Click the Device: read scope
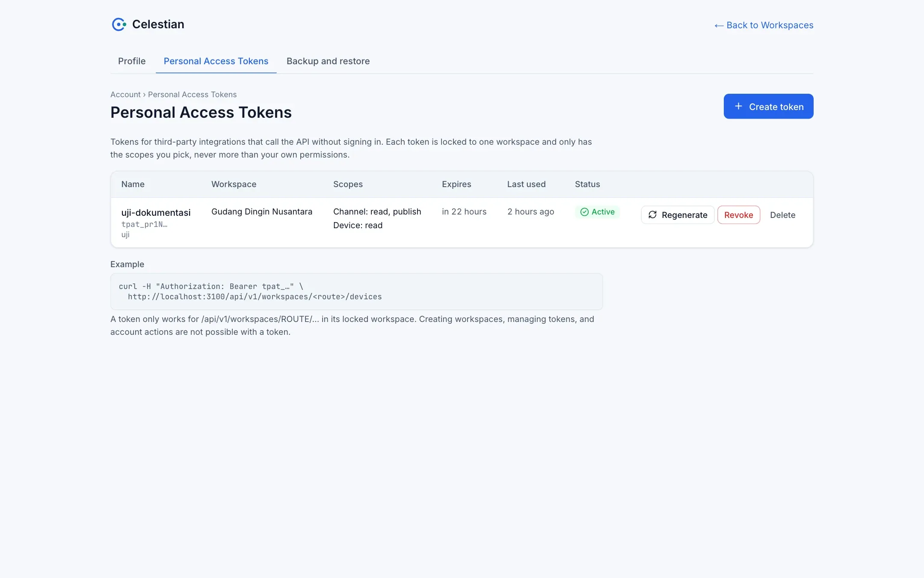This screenshot has height=578, width=924. pos(358,225)
